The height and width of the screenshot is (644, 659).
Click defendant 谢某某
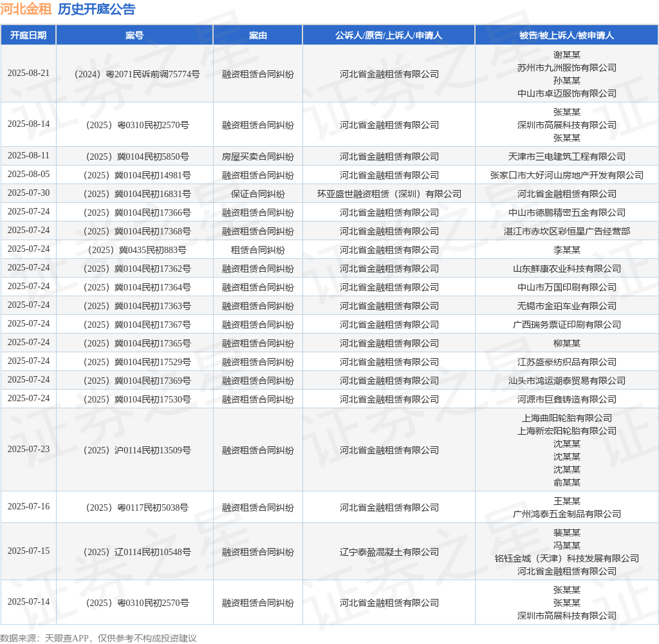(x=567, y=55)
